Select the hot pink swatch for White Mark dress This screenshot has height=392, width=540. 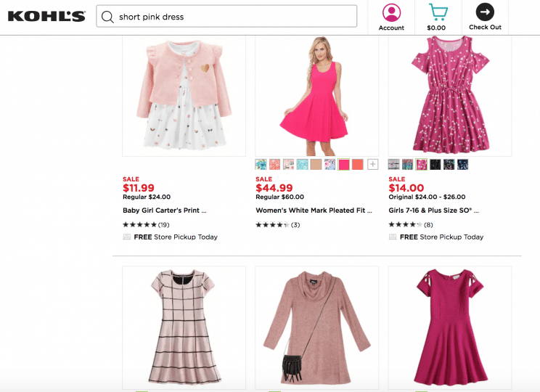tap(344, 164)
